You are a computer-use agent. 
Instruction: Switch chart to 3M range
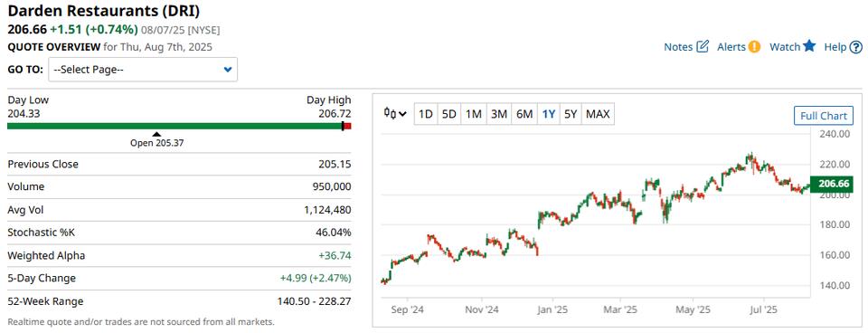(499, 115)
